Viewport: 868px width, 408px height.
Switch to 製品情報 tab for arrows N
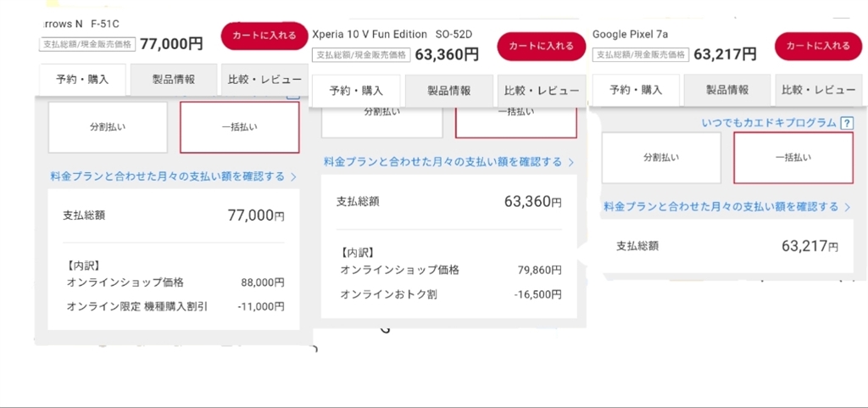(173, 80)
